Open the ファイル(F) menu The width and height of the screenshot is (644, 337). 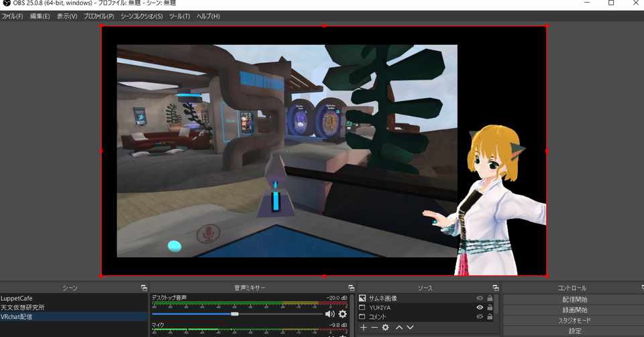[12, 16]
